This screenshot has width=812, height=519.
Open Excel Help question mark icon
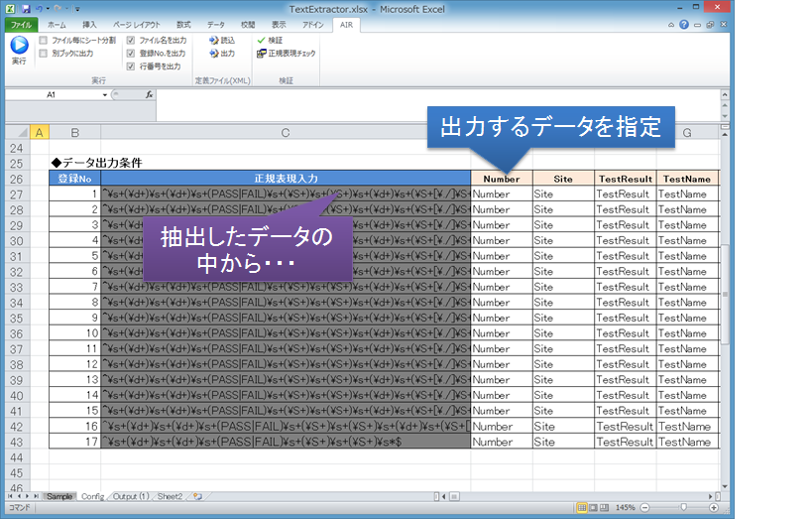coord(684,23)
